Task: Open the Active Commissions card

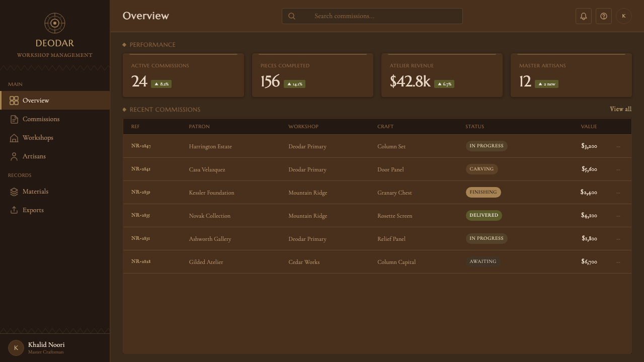Action: coord(184,75)
